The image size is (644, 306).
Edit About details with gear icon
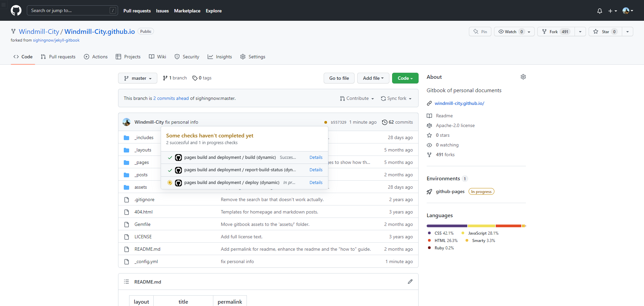coord(523,77)
